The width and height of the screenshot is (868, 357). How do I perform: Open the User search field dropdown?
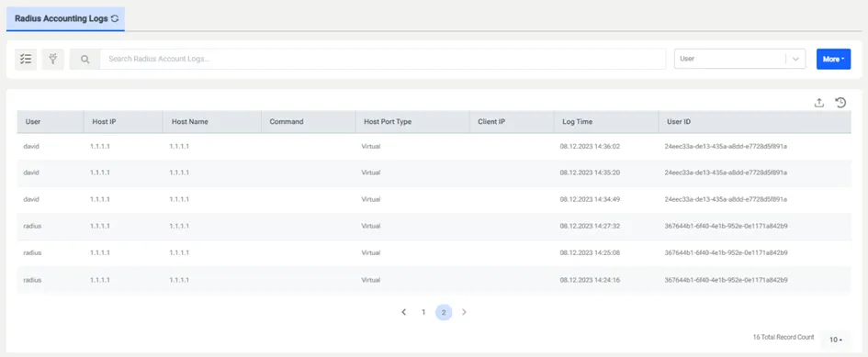739,59
